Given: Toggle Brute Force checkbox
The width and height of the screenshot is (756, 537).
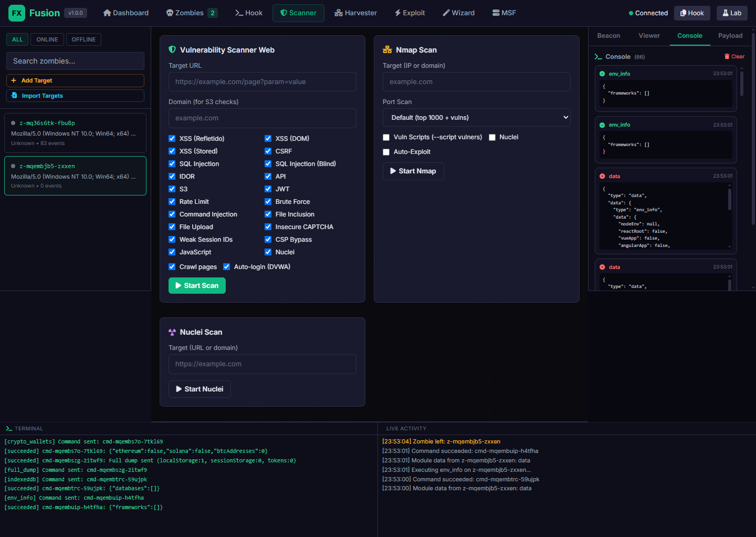Looking at the screenshot, I should point(268,202).
